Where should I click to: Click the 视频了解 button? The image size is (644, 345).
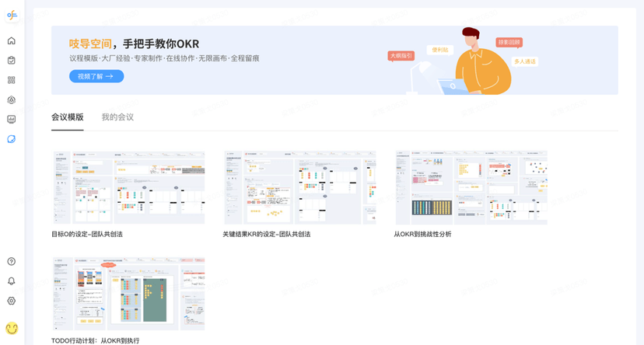point(96,76)
